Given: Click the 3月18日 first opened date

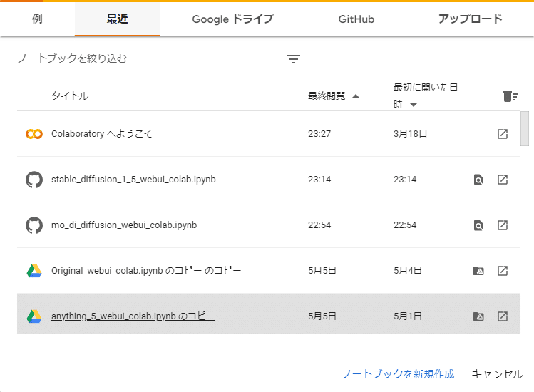Looking at the screenshot, I should [411, 134].
